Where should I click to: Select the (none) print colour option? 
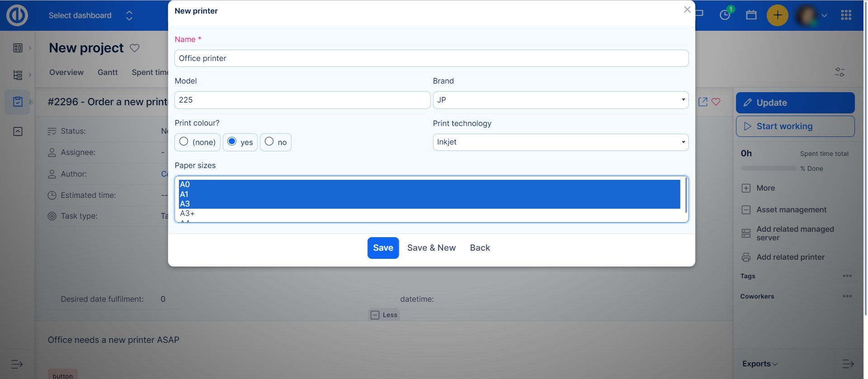click(x=184, y=142)
